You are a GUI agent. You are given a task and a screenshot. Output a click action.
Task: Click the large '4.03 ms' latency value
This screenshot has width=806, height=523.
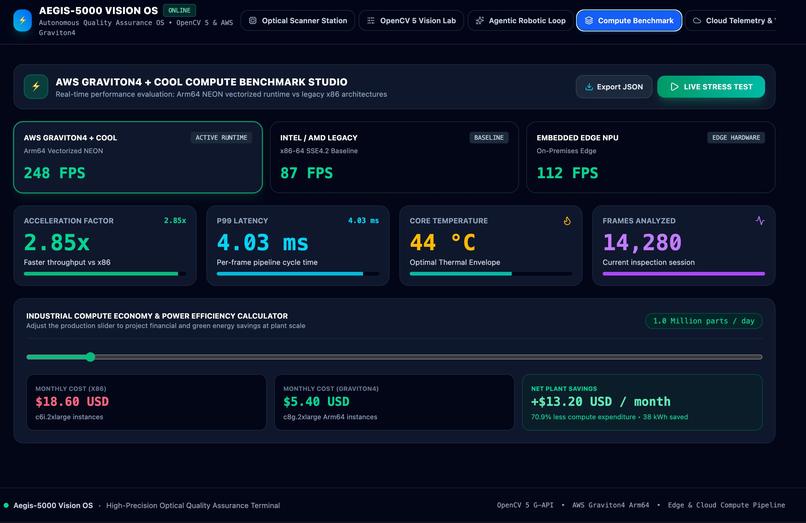263,243
